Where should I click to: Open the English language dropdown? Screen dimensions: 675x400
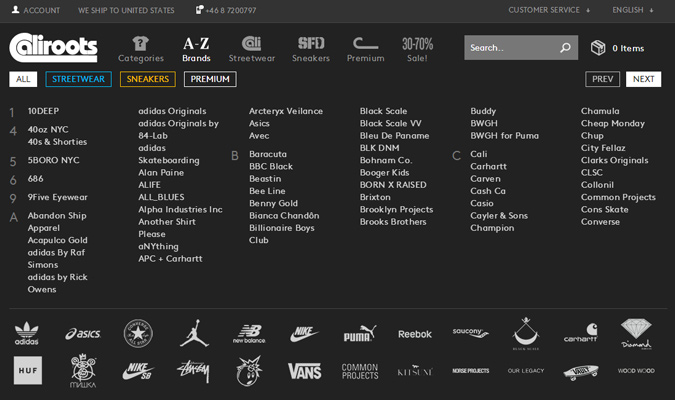(x=633, y=10)
